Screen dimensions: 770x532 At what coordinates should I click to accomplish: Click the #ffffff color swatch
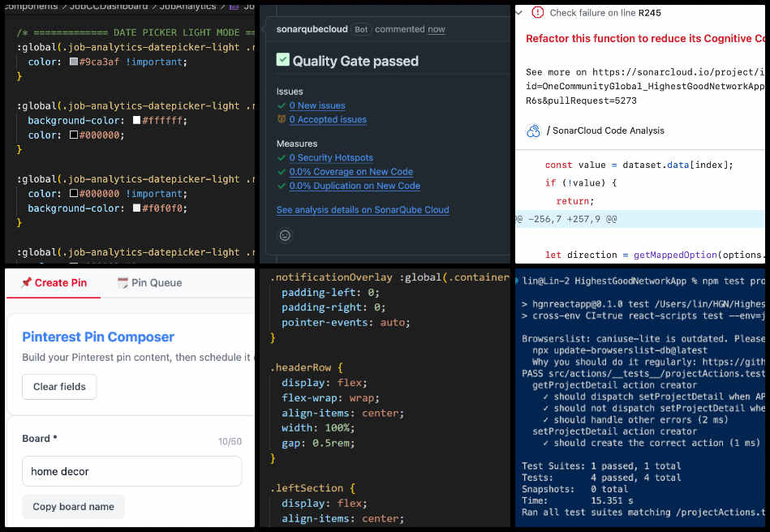click(136, 120)
